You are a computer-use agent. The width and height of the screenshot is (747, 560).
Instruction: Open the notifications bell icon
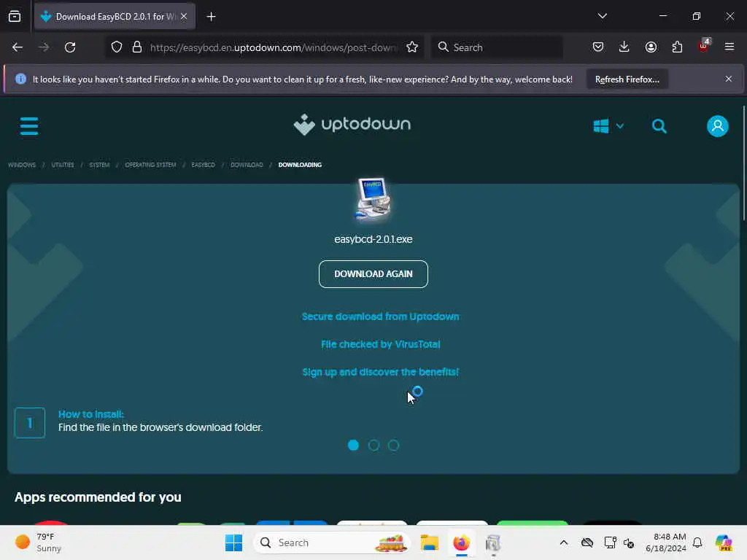(x=697, y=542)
